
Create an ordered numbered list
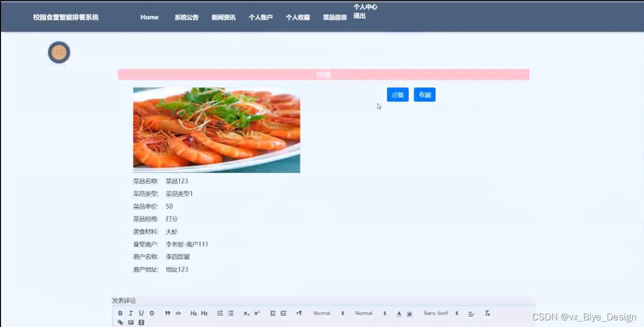(x=220, y=313)
